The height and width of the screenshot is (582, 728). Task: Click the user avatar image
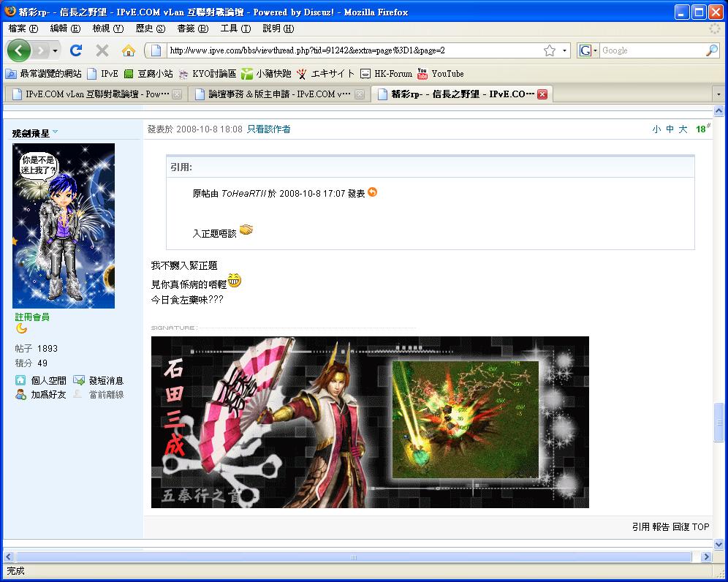(x=64, y=226)
